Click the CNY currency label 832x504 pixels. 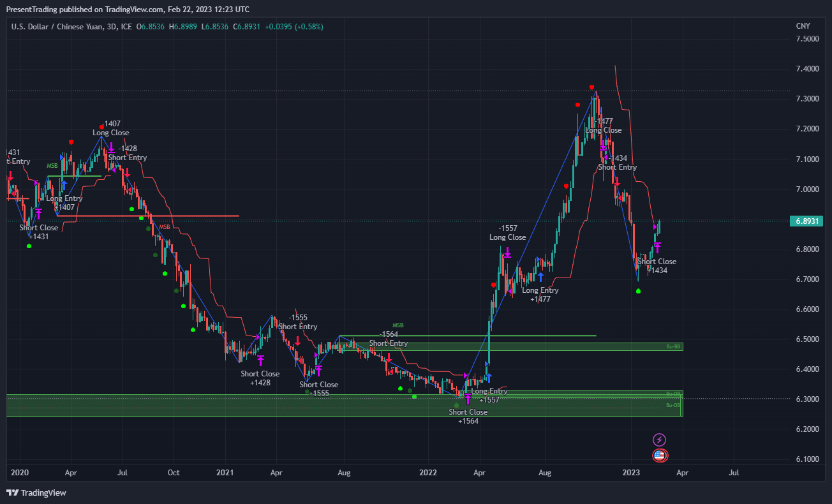coord(803,26)
